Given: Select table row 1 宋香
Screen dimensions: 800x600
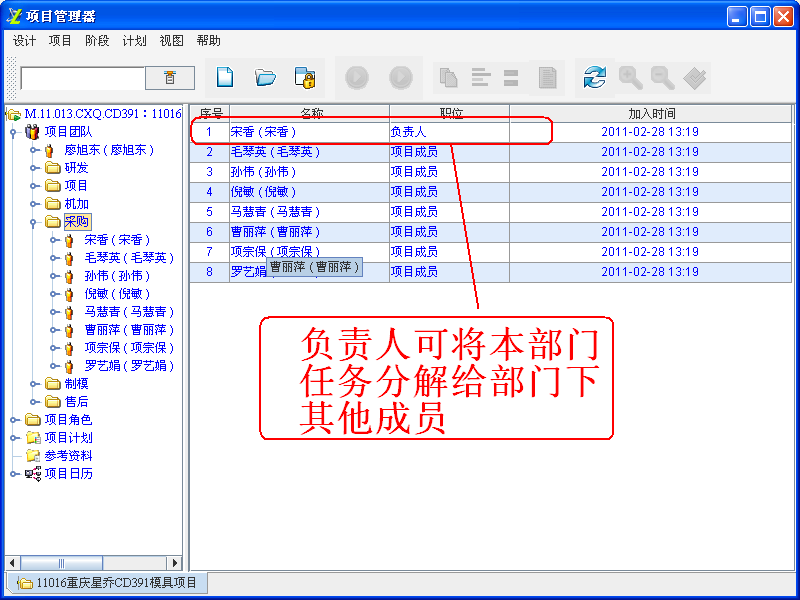Looking at the screenshot, I should pos(490,132).
